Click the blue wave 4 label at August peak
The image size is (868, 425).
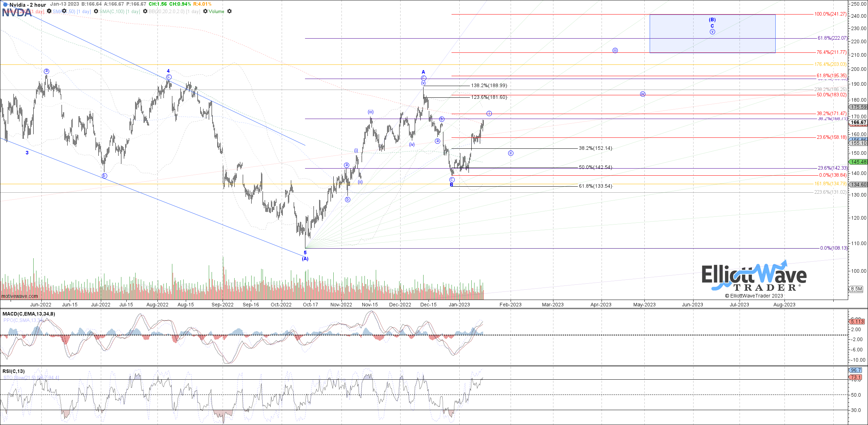click(x=168, y=71)
